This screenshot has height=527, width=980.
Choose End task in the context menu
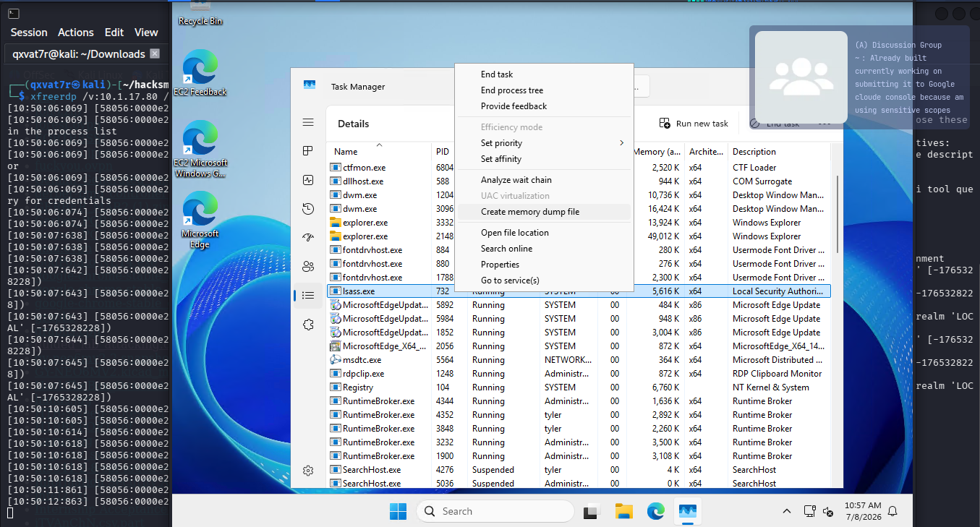(x=545, y=74)
